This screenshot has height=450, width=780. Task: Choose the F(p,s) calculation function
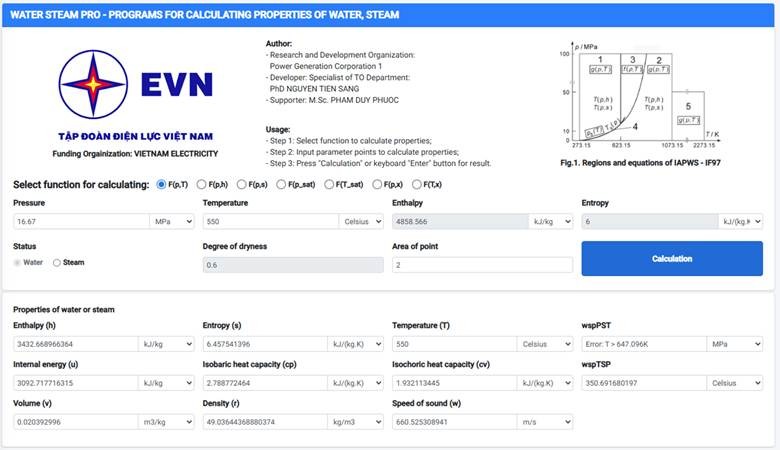click(x=246, y=184)
